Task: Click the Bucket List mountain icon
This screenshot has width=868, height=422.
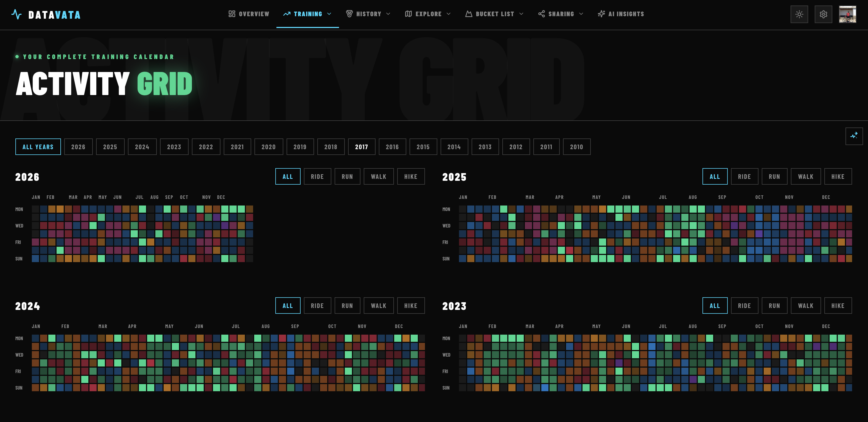Action: coord(469,14)
